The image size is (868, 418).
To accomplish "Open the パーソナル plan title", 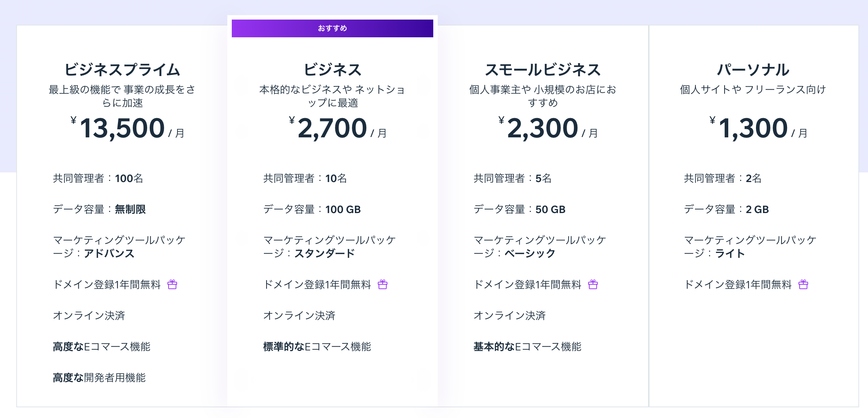I will coord(753,70).
